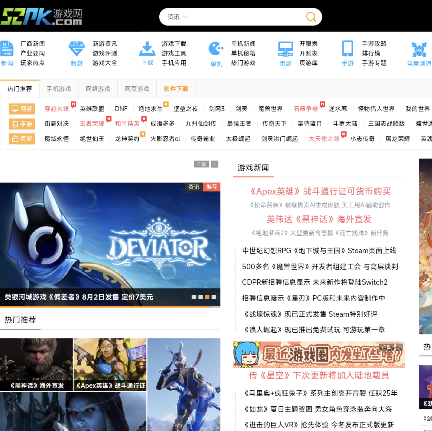
Task: Open the 500多名《魔兽世界》开发者 news article
Action: pos(320,266)
